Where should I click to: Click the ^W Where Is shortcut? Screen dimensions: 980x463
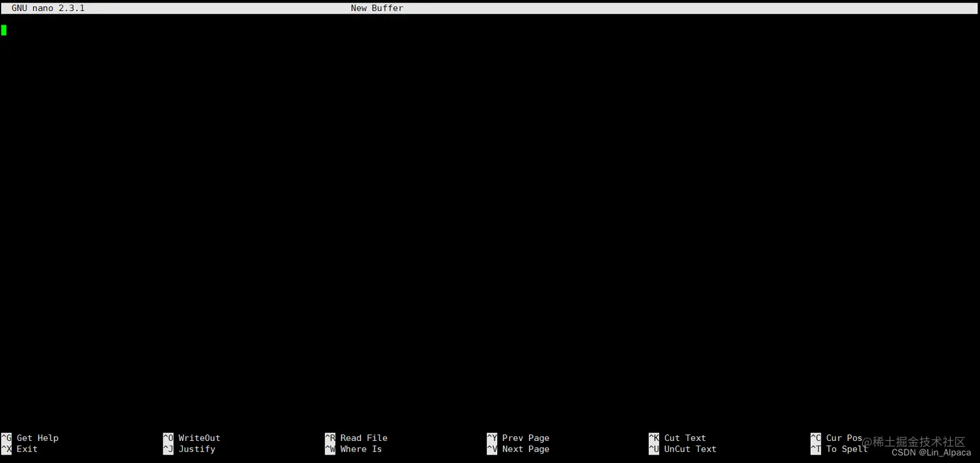pos(353,449)
